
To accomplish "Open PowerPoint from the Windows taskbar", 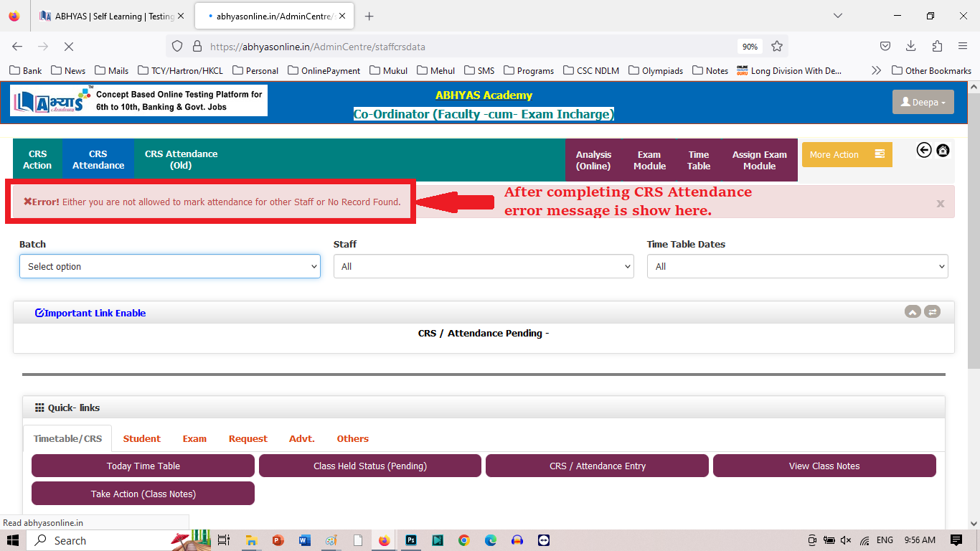I will pyautogui.click(x=278, y=540).
